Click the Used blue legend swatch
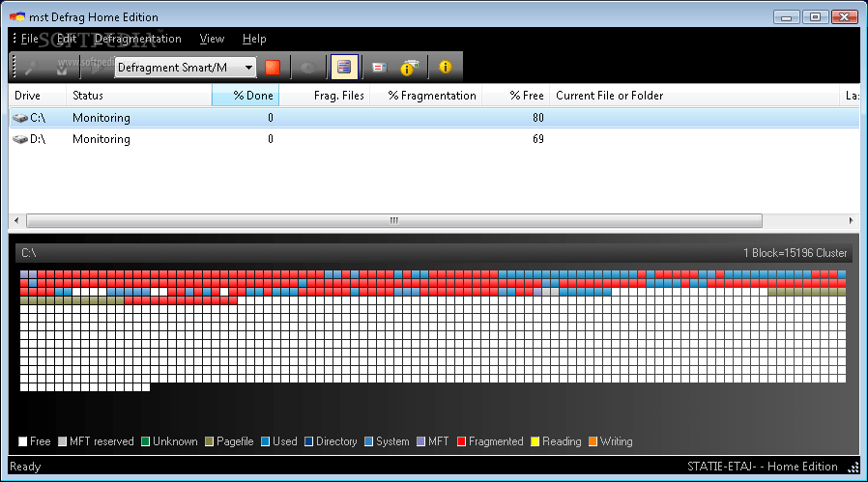Image resolution: width=868 pixels, height=482 pixels. [265, 441]
